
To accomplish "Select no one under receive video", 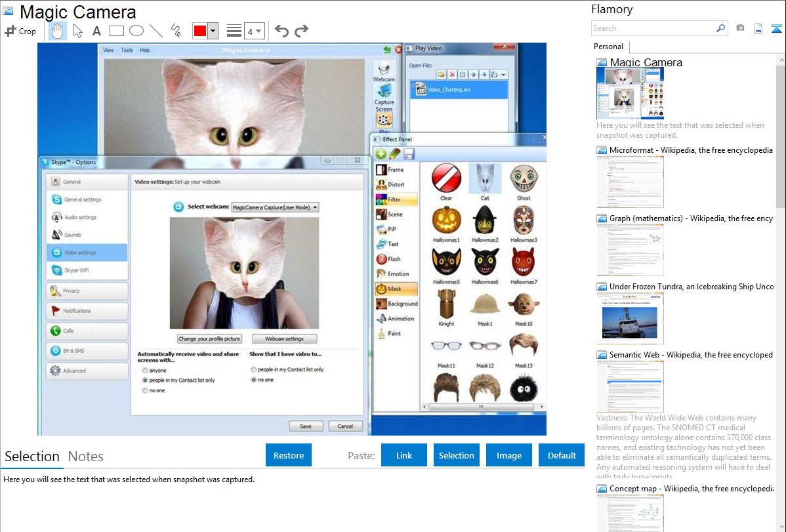I will point(145,390).
